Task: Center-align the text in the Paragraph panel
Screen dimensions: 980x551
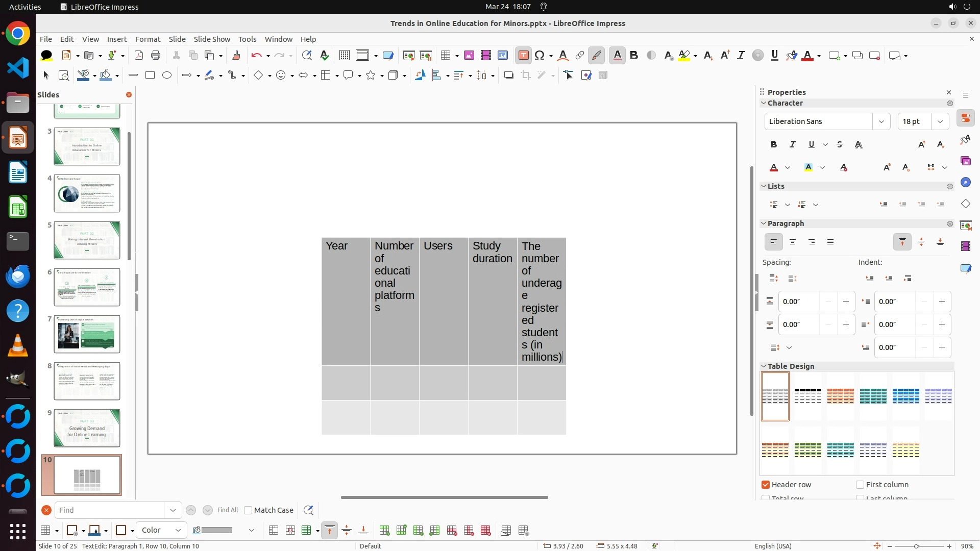Action: pyautogui.click(x=793, y=242)
